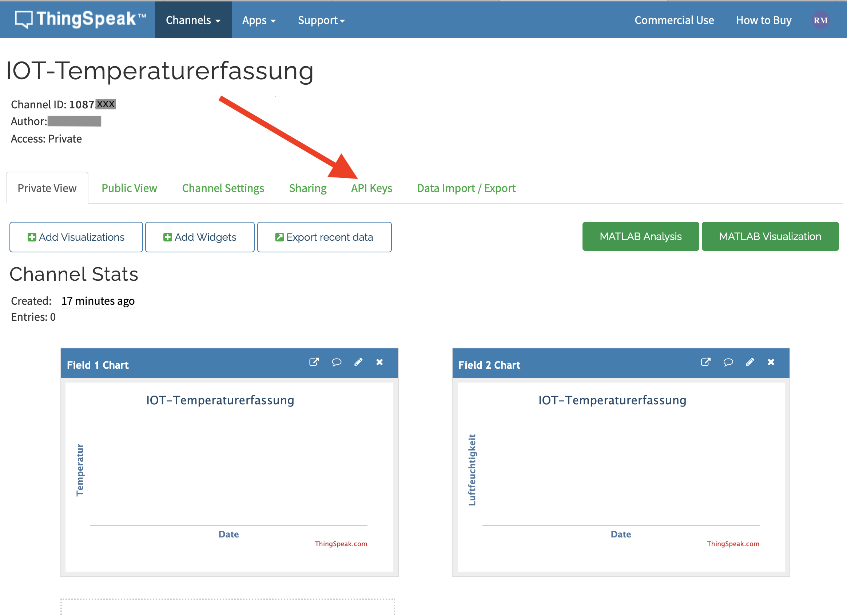Open comment bubble on Field 1 Chart
The image size is (847, 616).
pyautogui.click(x=336, y=362)
